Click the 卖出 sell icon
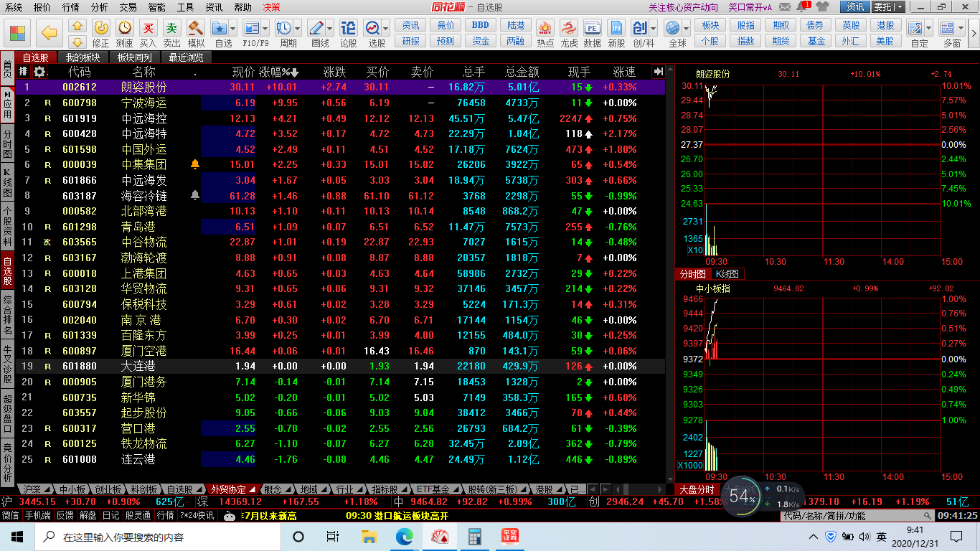The width and height of the screenshot is (980, 551). pyautogui.click(x=172, y=32)
